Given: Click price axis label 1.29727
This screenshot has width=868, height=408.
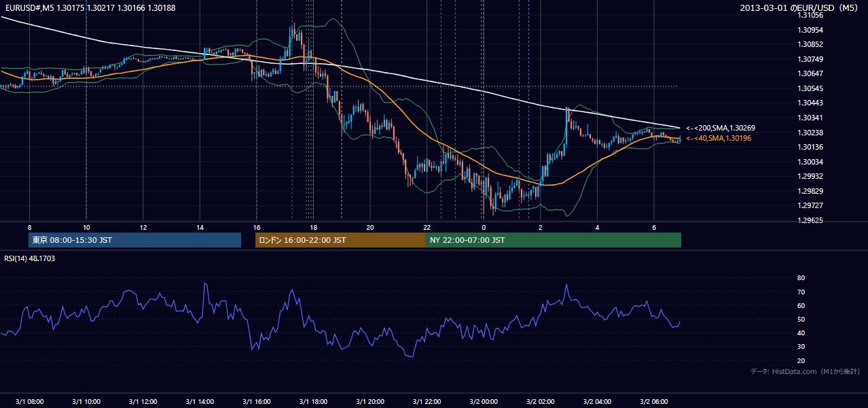Looking at the screenshot, I should (811, 205).
